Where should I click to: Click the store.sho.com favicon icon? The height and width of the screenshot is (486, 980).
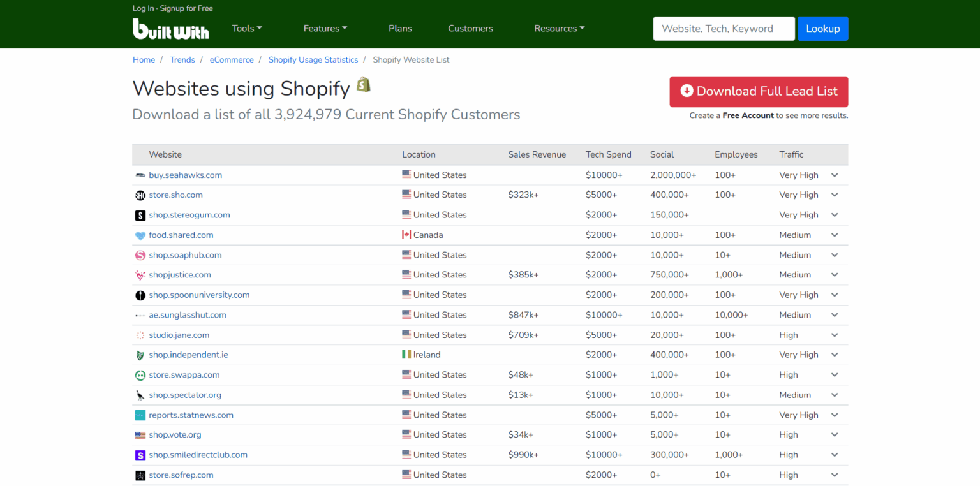pyautogui.click(x=140, y=195)
